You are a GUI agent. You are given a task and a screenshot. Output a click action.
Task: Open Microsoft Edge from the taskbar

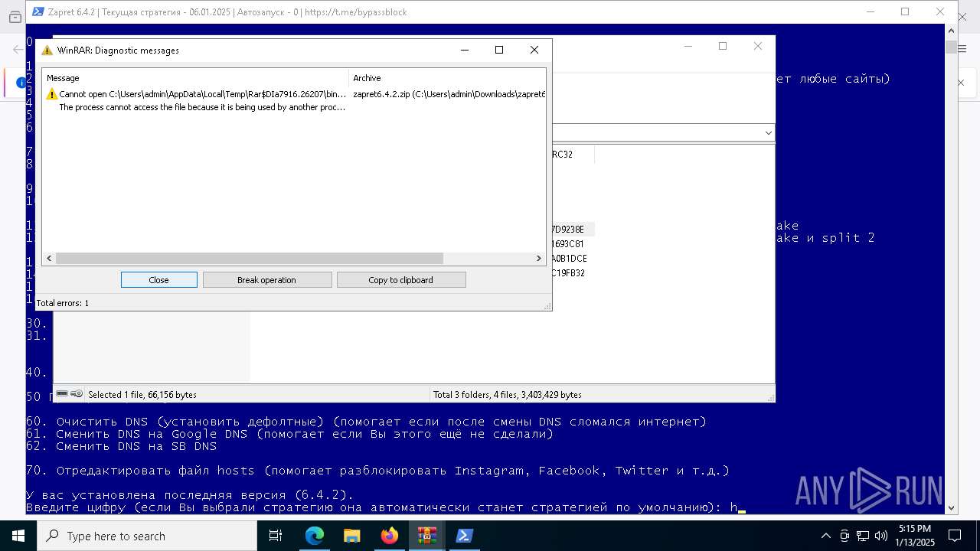point(315,536)
